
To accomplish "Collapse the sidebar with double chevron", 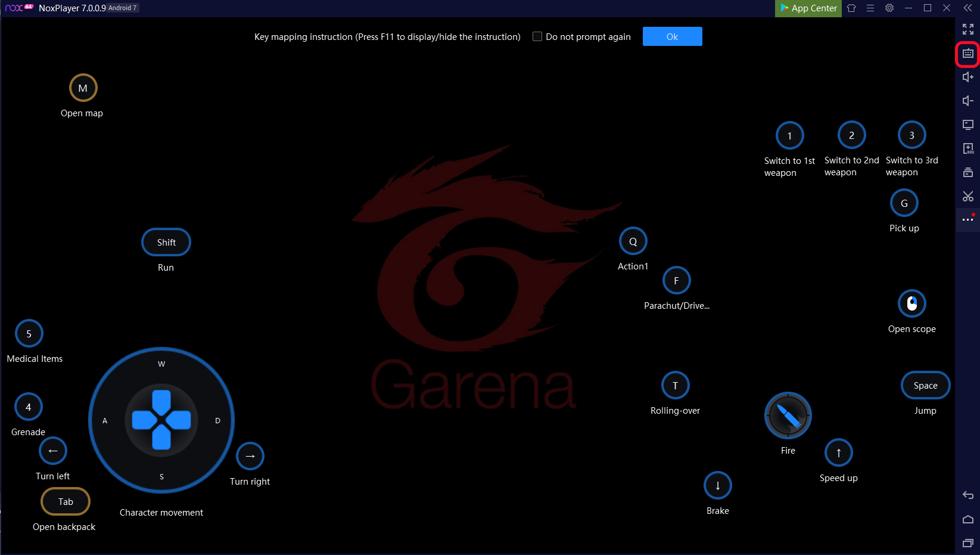I will pyautogui.click(x=968, y=8).
